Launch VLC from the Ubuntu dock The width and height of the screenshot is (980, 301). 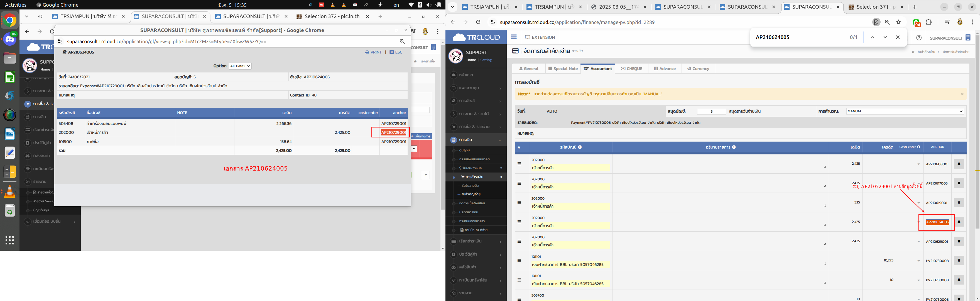click(x=10, y=192)
